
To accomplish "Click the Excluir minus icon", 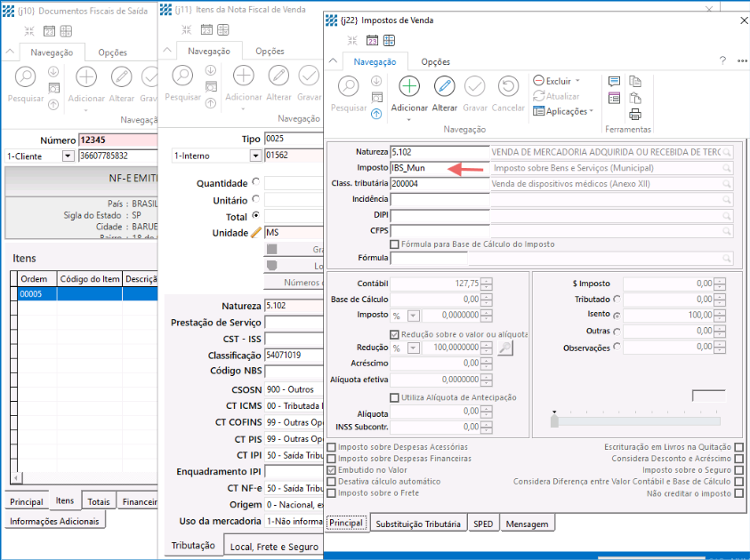I will [539, 81].
